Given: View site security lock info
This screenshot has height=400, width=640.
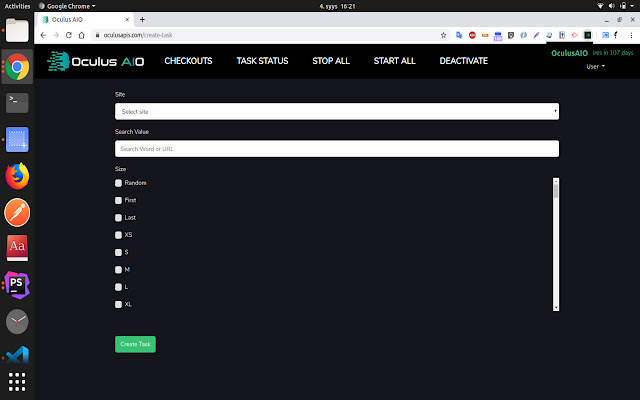Looking at the screenshot, I should pos(97,35).
